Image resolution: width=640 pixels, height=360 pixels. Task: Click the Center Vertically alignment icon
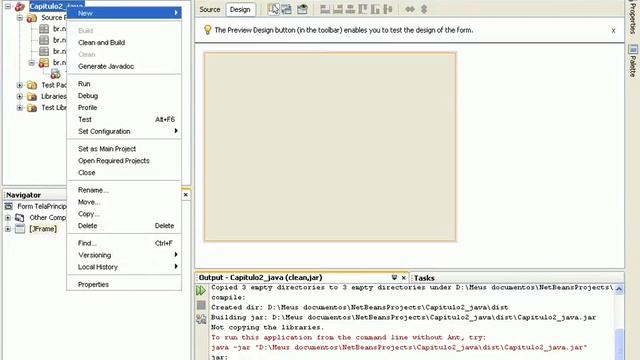[x=388, y=9]
